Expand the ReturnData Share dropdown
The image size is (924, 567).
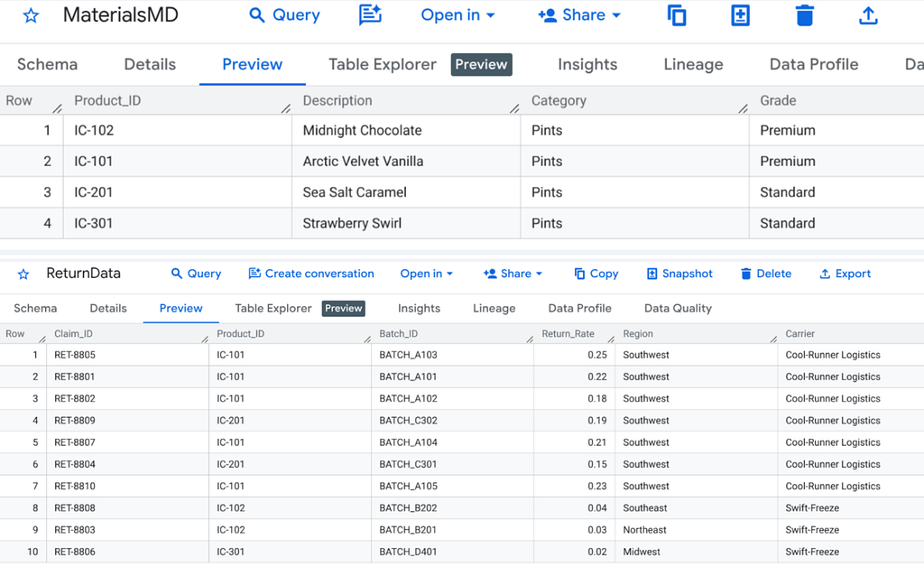tap(513, 274)
